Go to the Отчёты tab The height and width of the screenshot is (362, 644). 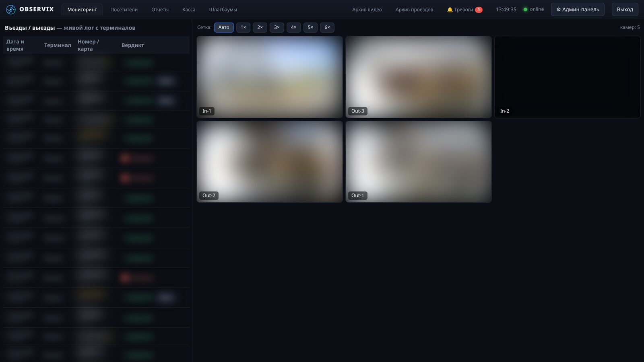(160, 10)
